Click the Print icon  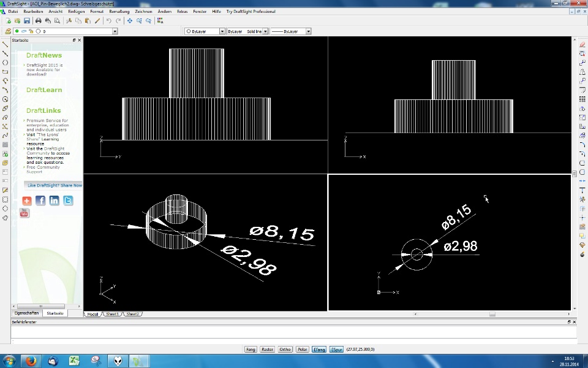coord(38,21)
